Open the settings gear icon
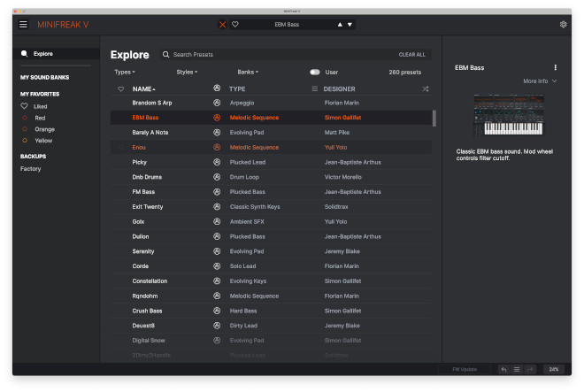Image resolution: width=584 pixels, height=392 pixels. click(x=563, y=25)
